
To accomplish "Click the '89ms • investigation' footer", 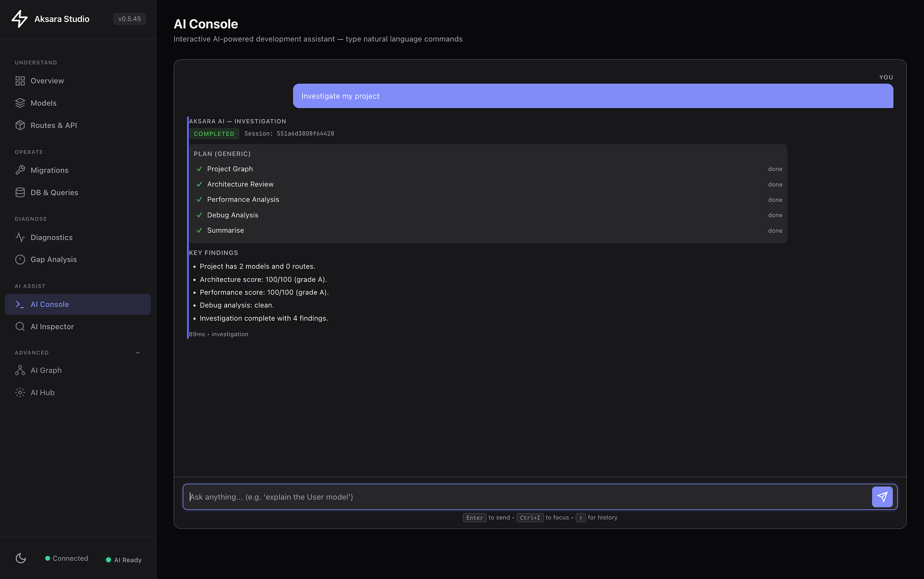I will pyautogui.click(x=218, y=334).
